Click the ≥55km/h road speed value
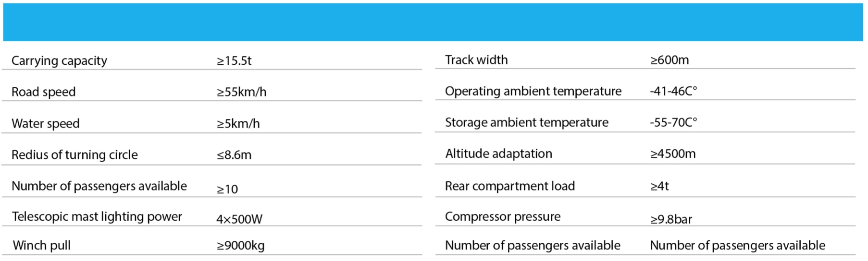The width and height of the screenshot is (868, 261). pos(241,92)
